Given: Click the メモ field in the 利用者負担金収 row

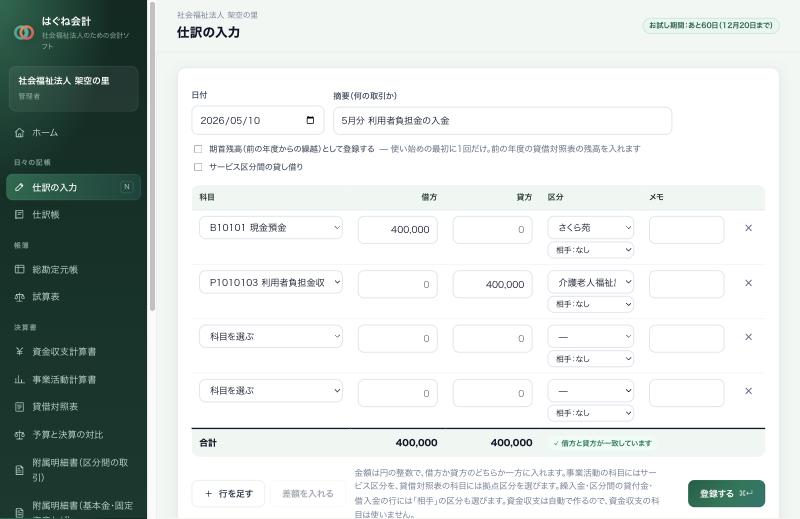Looking at the screenshot, I should pyautogui.click(x=686, y=284).
